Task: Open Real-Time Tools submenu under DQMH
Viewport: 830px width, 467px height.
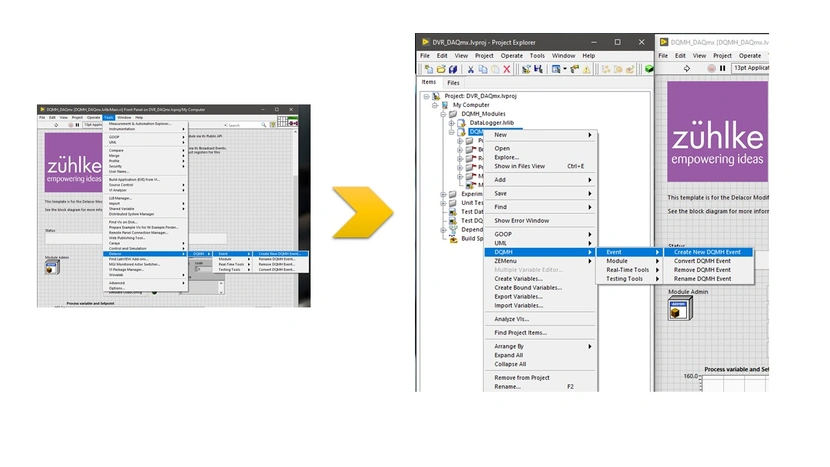Action: point(630,270)
